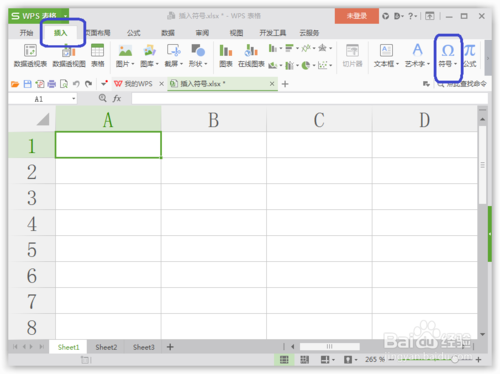The width and height of the screenshot is (500, 374).
Task: Switch to Sheet2
Action: pos(106,347)
